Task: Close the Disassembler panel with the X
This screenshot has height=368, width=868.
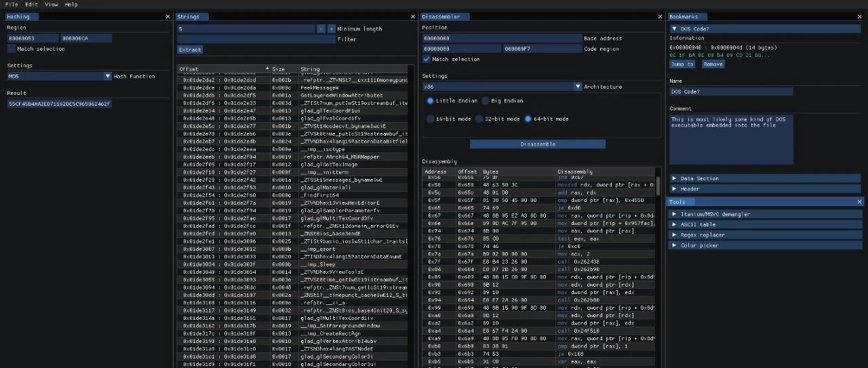Action: 660,17
